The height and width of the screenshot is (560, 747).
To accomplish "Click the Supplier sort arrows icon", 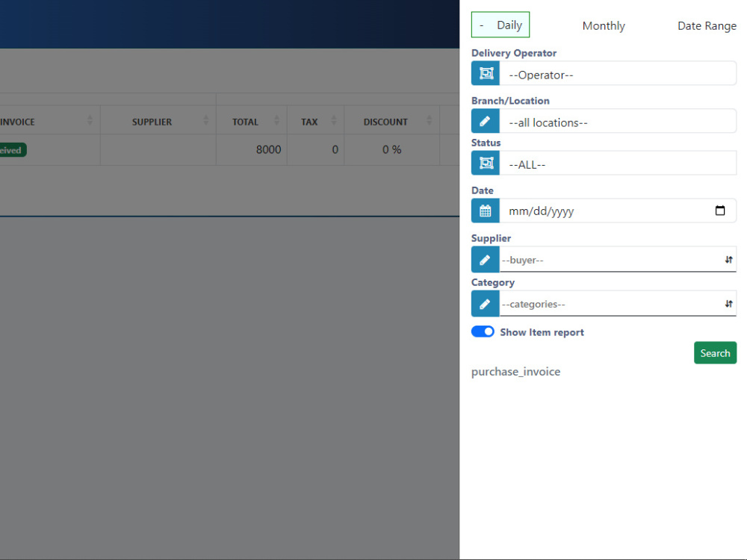I will click(728, 260).
